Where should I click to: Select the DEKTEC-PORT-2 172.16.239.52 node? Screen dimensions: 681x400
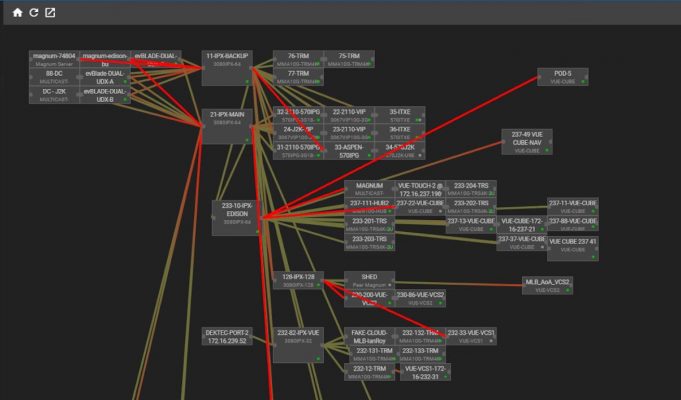(227, 337)
